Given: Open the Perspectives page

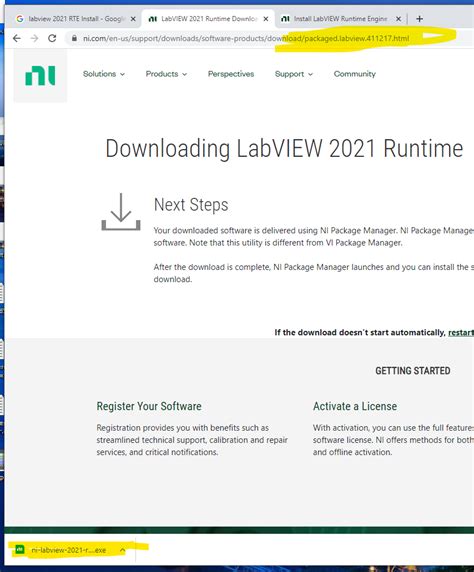Looking at the screenshot, I should click(x=231, y=74).
